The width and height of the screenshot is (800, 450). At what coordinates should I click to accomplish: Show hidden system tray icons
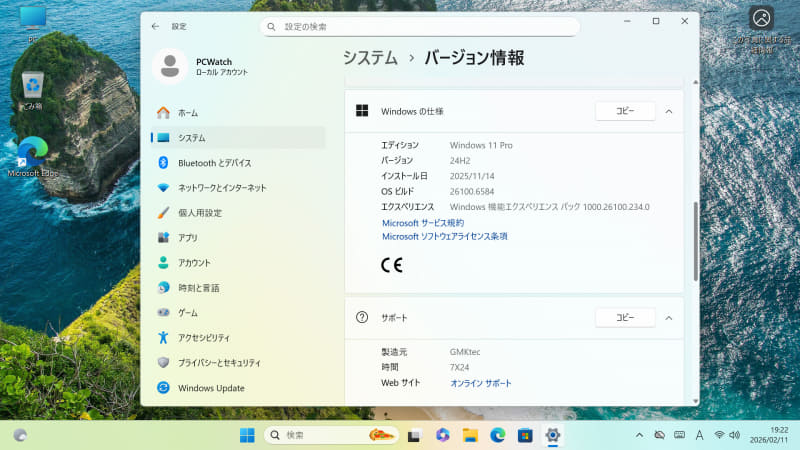click(x=639, y=435)
